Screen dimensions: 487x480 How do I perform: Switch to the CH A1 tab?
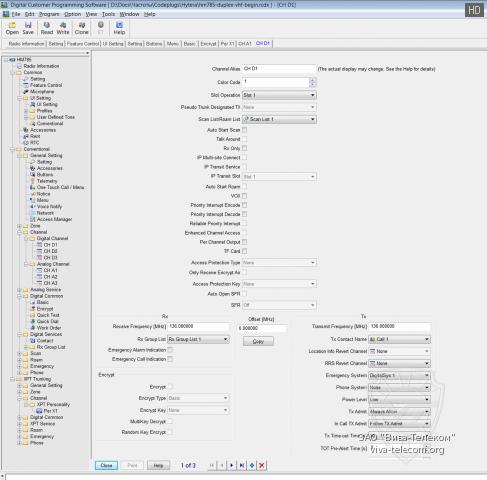point(245,44)
